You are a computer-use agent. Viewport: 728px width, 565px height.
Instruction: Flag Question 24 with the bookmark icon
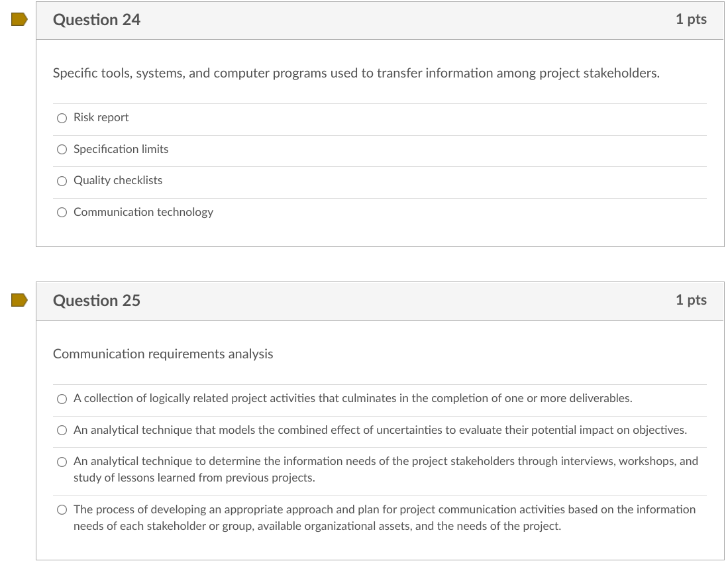point(19,20)
